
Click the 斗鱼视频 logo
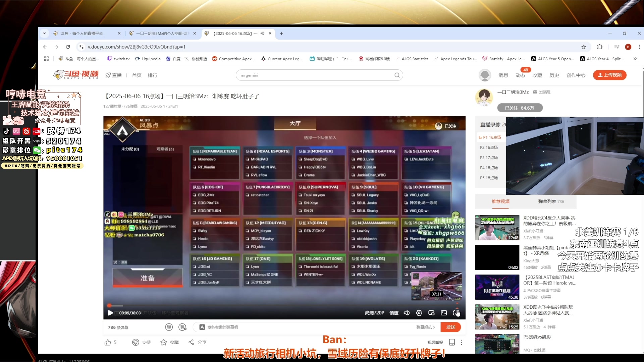[76, 74]
